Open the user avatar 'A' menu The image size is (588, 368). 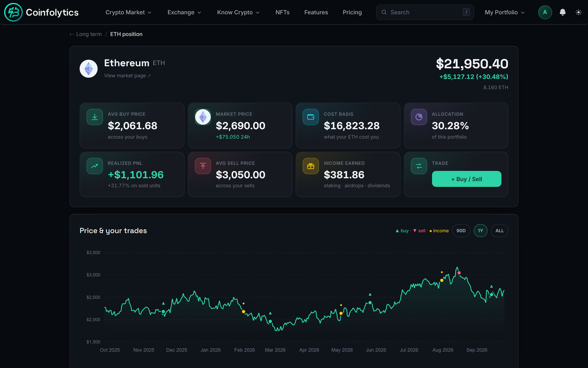(545, 12)
